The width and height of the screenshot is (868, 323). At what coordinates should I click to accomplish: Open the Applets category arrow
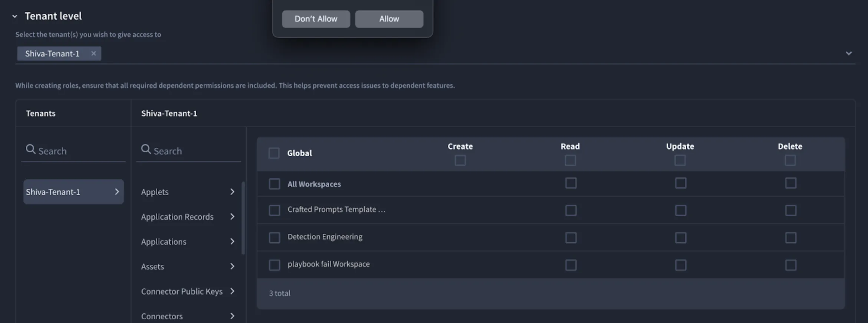(x=232, y=192)
